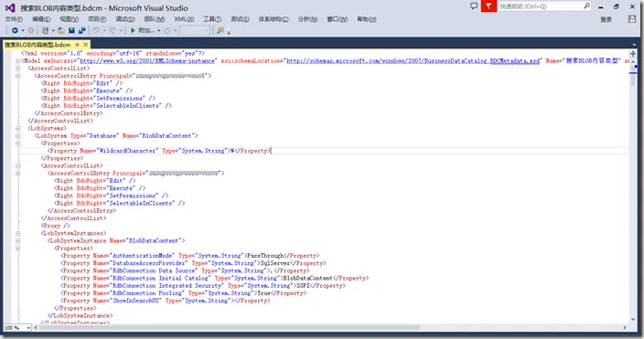Open the 文件(F) menu

[x=14, y=19]
